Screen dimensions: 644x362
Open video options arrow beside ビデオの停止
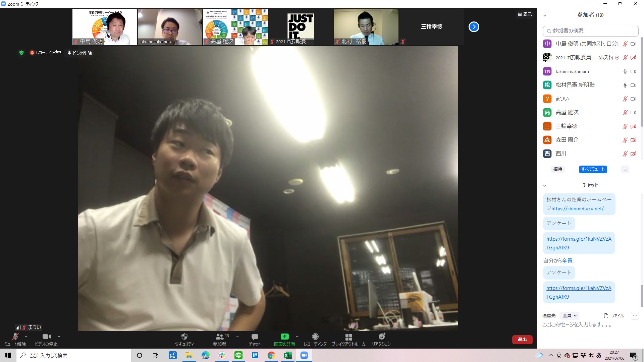coord(59,337)
